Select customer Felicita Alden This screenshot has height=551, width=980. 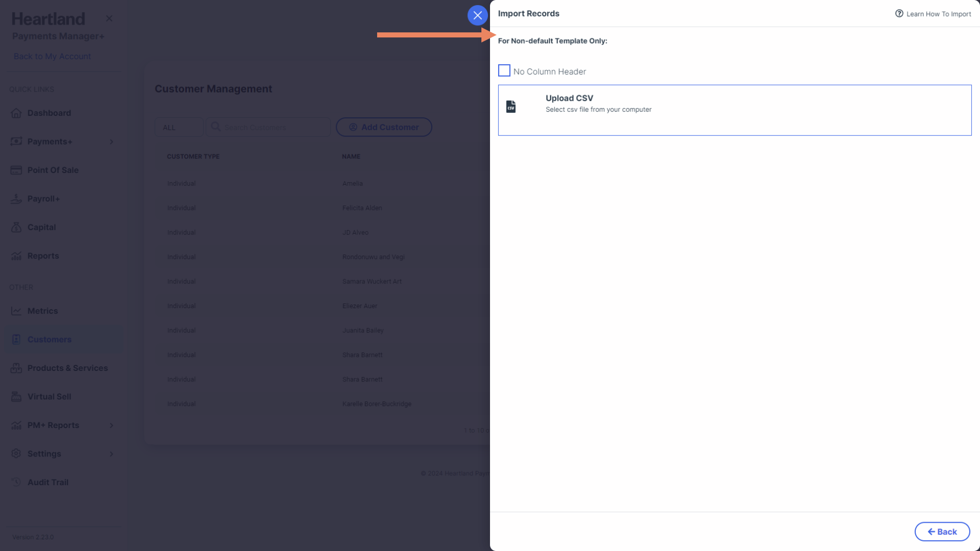tap(362, 208)
